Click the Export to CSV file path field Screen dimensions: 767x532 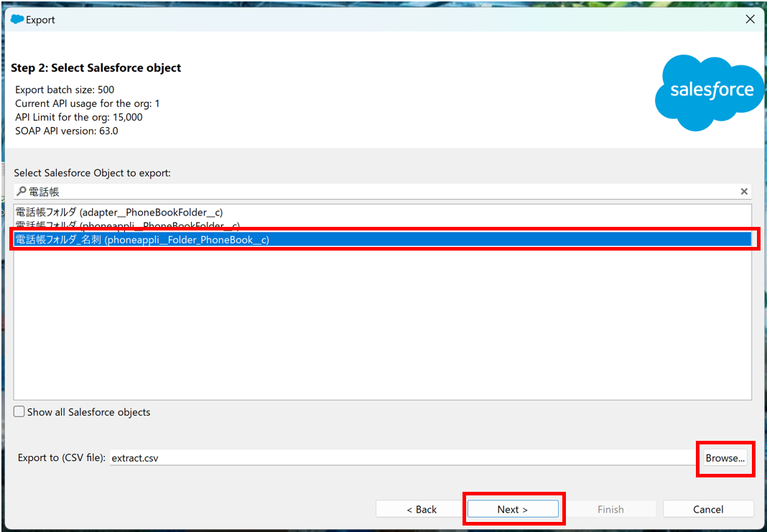(x=404, y=458)
